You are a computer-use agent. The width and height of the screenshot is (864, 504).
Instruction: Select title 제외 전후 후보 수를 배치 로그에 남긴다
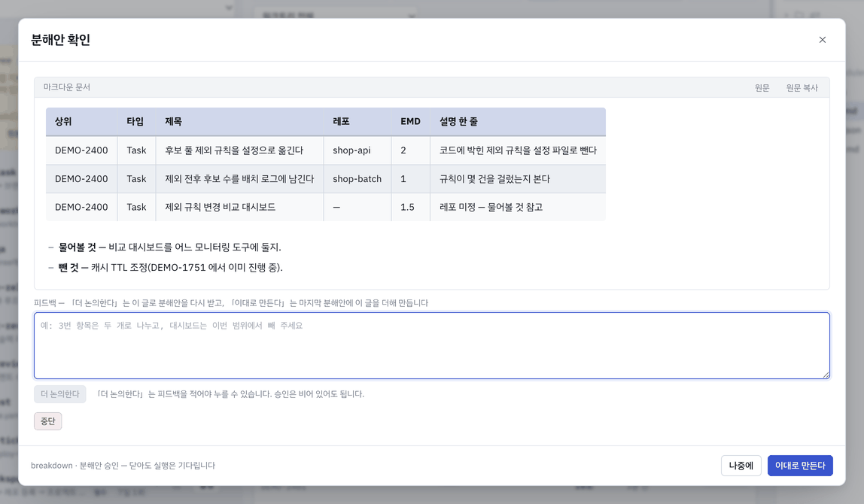tap(239, 179)
